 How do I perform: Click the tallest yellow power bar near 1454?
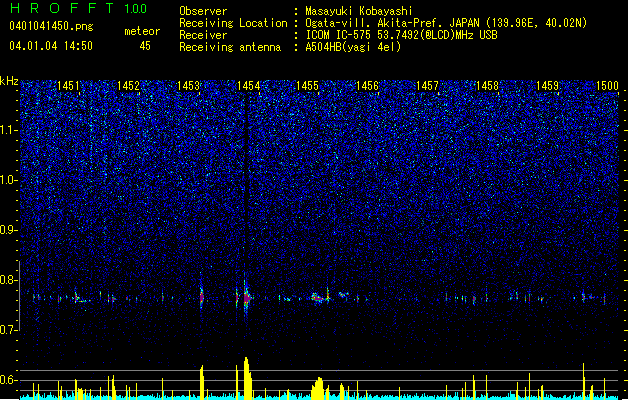pyautogui.click(x=247, y=378)
